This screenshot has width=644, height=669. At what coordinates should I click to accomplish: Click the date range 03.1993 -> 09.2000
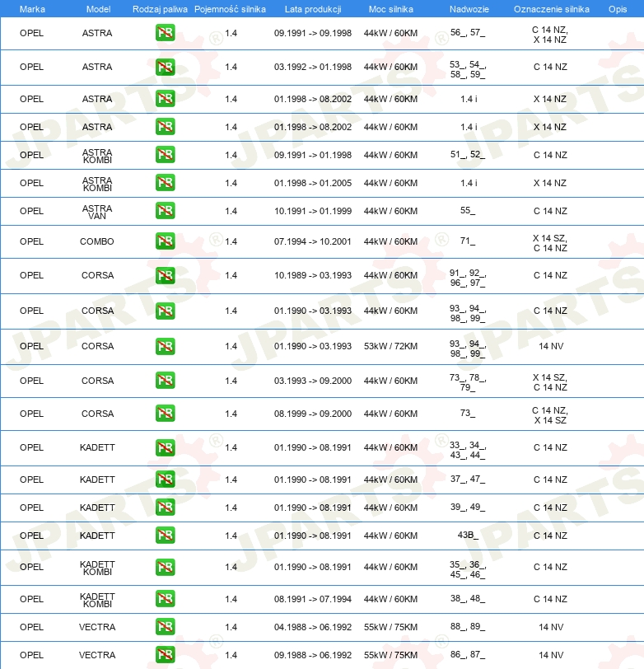point(313,381)
